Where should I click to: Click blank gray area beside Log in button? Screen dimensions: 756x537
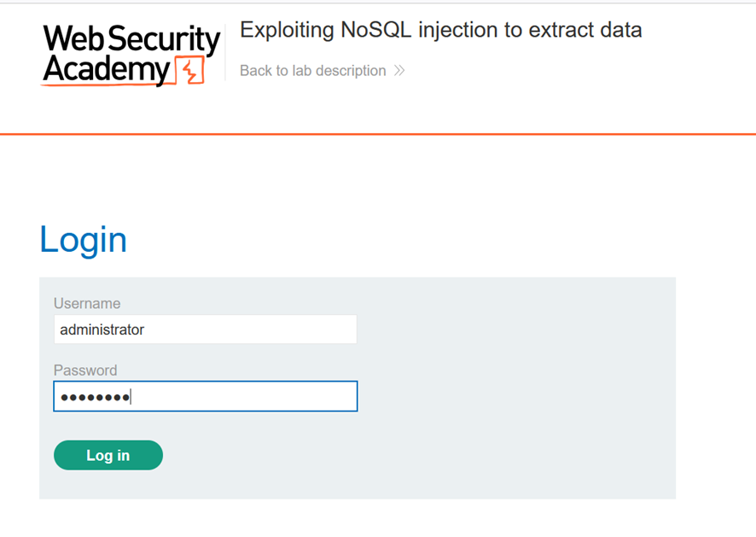386,455
